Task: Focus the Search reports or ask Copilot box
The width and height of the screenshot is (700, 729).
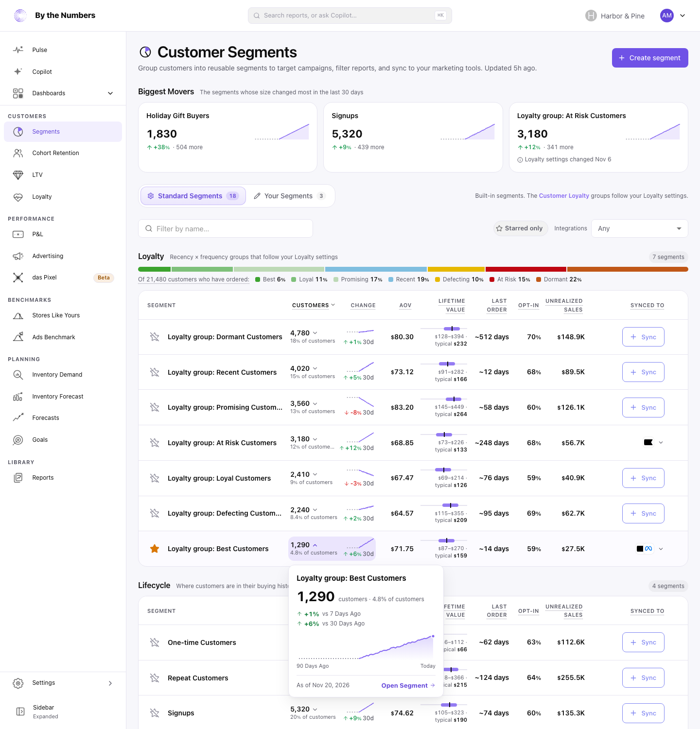Action: [x=350, y=16]
